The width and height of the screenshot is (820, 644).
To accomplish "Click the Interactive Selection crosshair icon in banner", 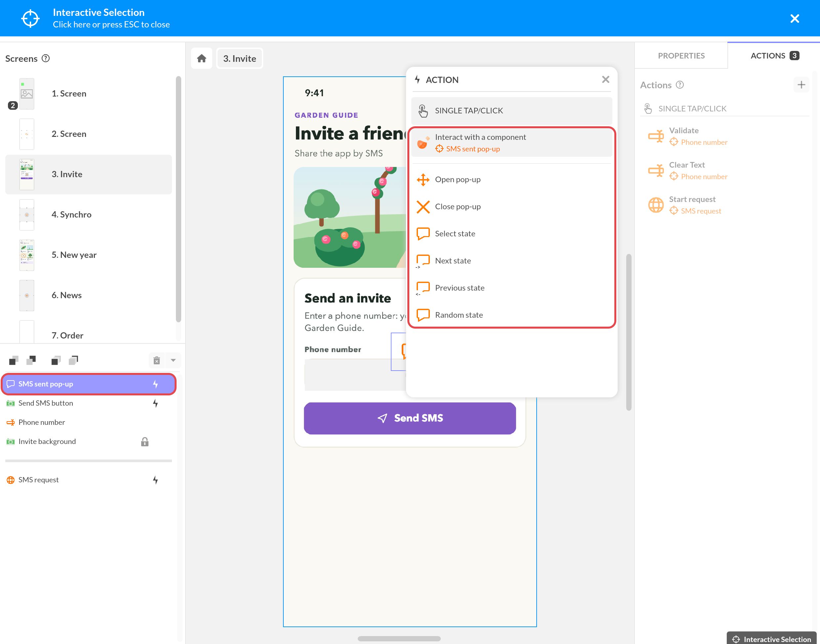I will pos(30,19).
